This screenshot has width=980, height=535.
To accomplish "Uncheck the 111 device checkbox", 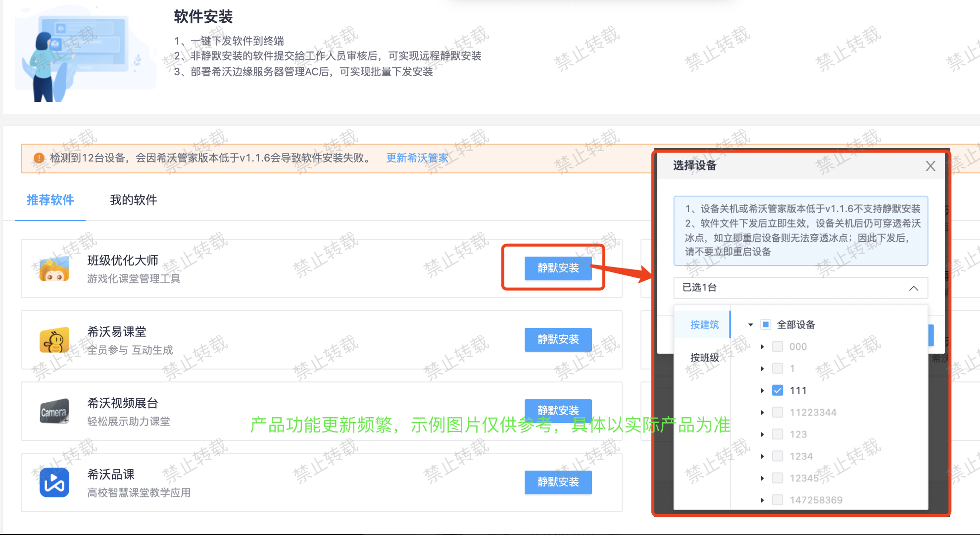I will click(x=778, y=390).
